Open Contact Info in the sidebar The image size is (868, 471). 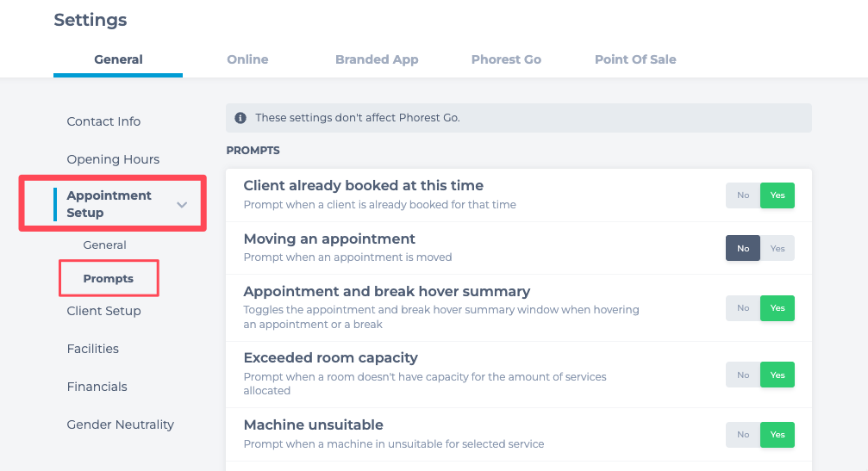(x=103, y=121)
